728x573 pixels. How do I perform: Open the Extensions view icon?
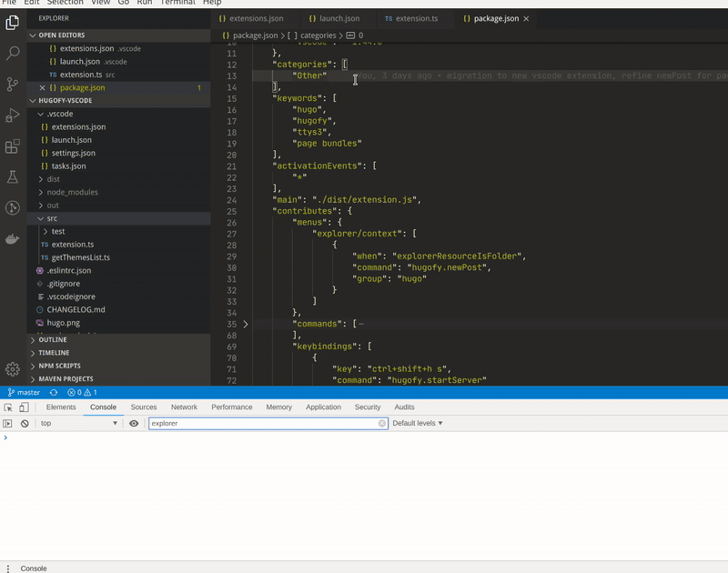pos(13,146)
